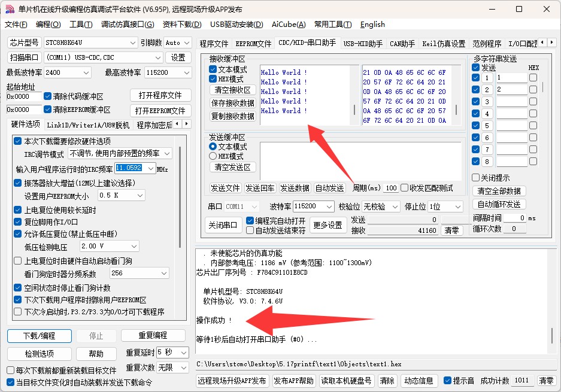This screenshot has width=561, height=392.
Task: Click the log output vertical scrollbar
Action: click(x=552, y=336)
